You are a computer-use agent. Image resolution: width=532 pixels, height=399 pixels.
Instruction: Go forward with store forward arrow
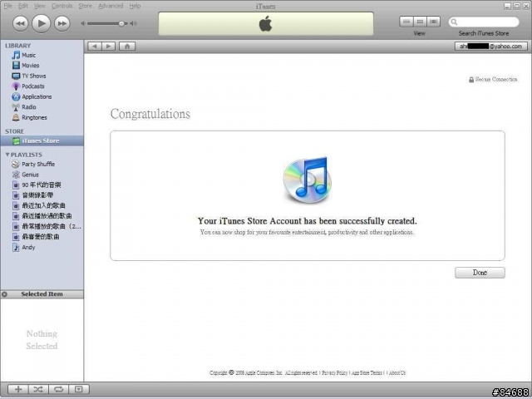click(109, 47)
